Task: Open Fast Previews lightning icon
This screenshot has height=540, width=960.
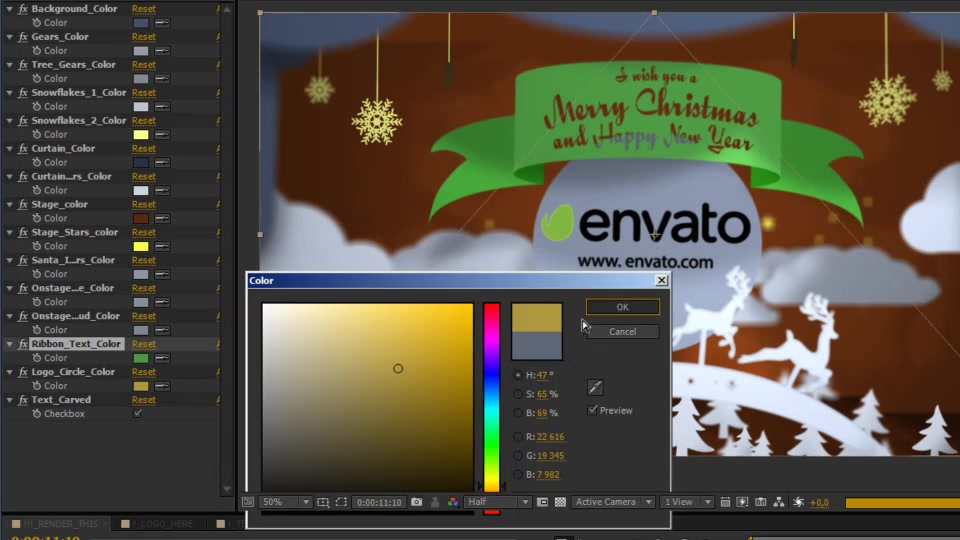Action: point(743,502)
